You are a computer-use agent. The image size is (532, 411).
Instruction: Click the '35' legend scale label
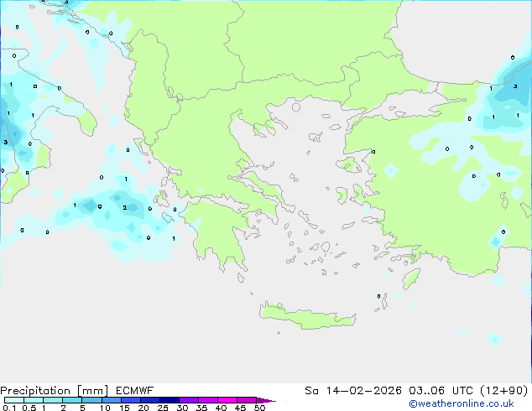[201, 408]
